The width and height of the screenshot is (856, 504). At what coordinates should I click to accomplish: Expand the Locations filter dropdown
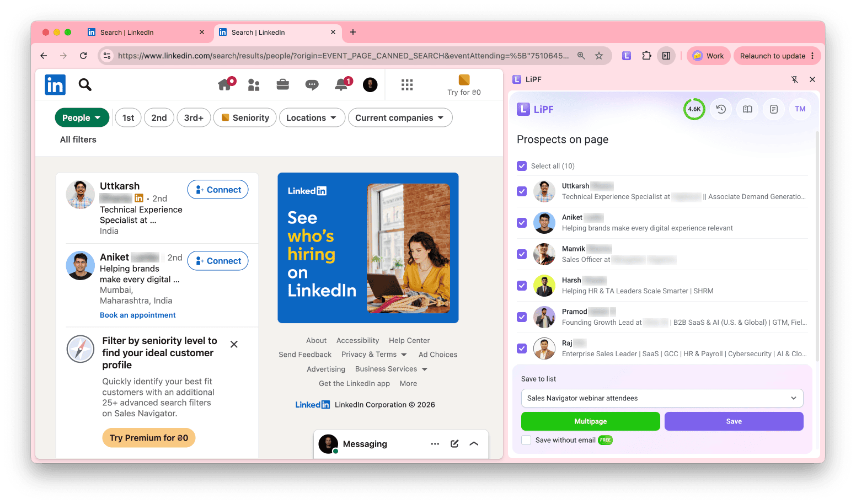coord(312,117)
